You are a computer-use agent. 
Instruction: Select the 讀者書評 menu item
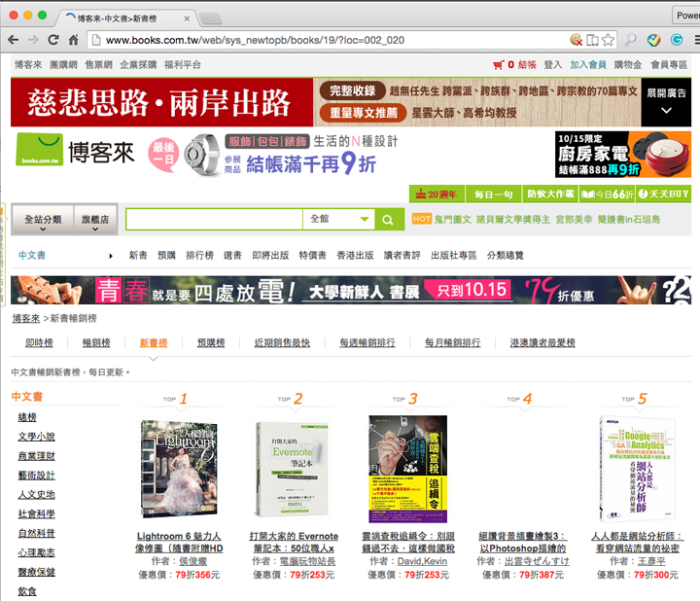click(x=402, y=256)
